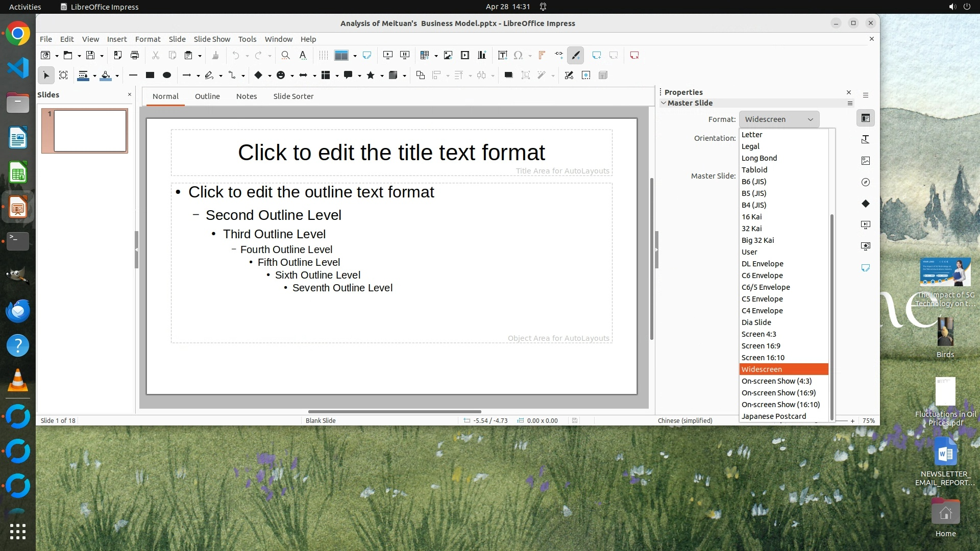Open Navigator deck in sidebar
Image resolution: width=980 pixels, height=551 pixels.
[x=866, y=182]
